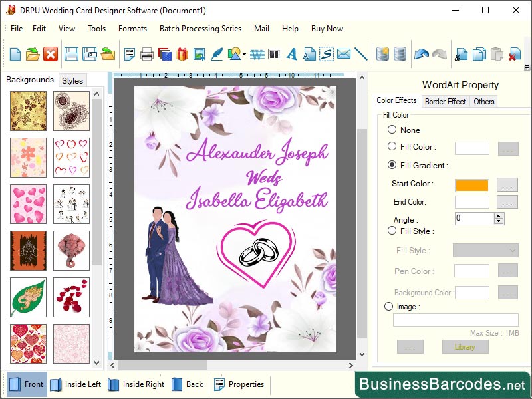The height and width of the screenshot is (399, 532).
Task: Open an existing card design file
Action: point(34,55)
